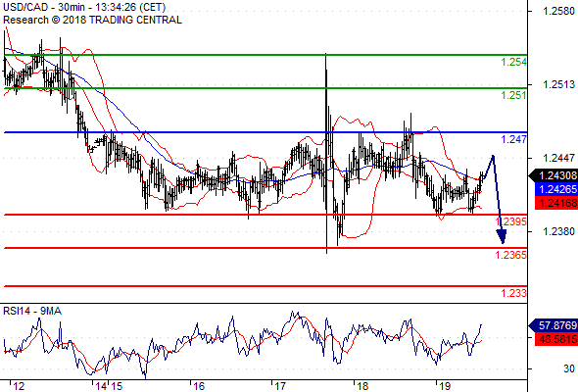Select the blue 1.24265 price tag
Image resolution: width=578 pixels, height=392 pixels.
[556, 189]
